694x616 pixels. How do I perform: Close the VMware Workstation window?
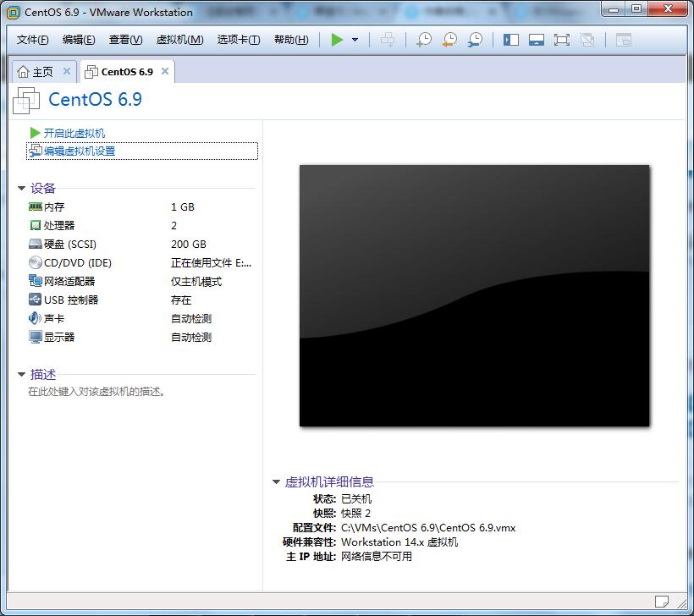coord(669,8)
